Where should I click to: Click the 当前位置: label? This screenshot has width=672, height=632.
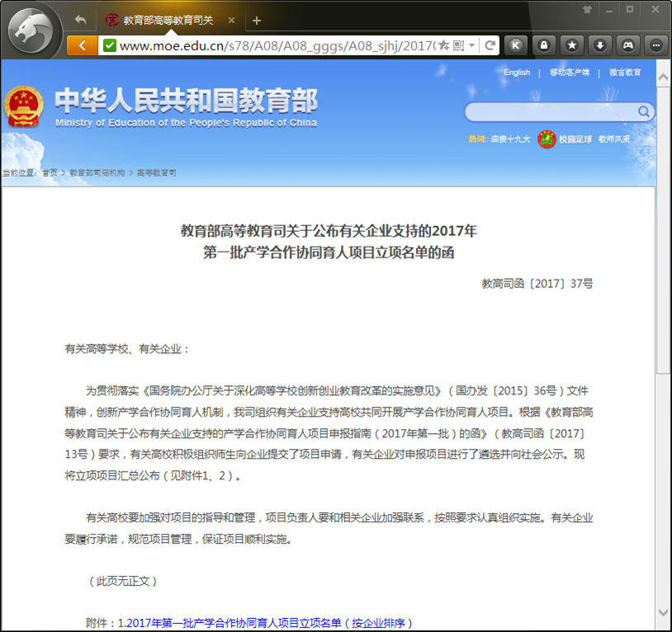(20, 172)
